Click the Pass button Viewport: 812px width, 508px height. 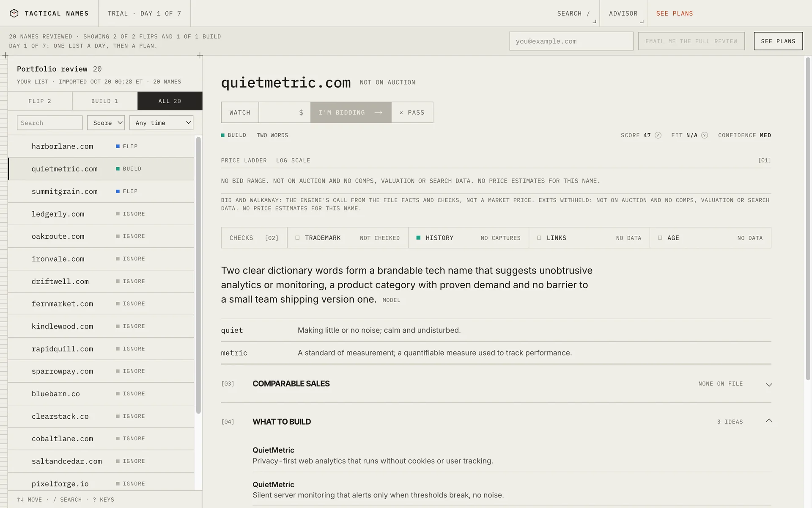pos(412,113)
